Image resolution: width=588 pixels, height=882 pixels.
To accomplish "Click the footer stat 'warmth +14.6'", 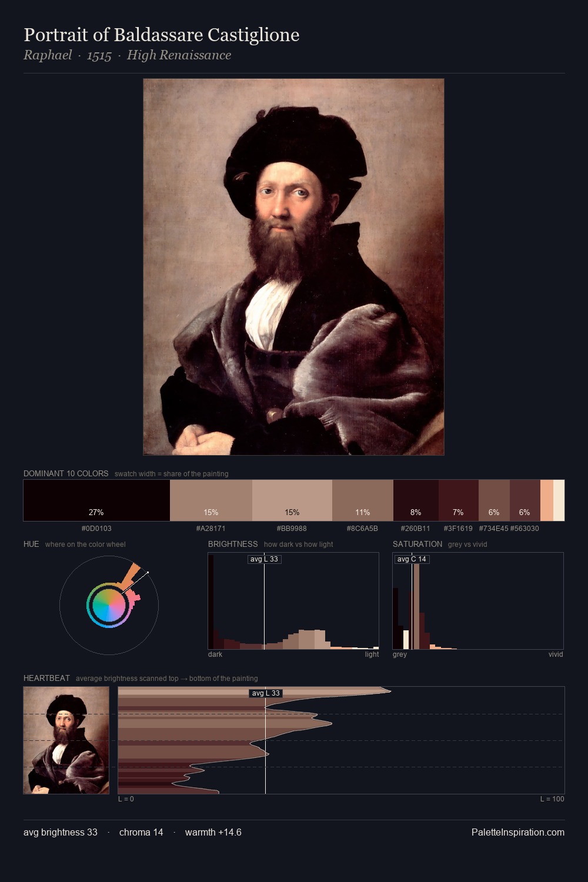I will pos(213,832).
